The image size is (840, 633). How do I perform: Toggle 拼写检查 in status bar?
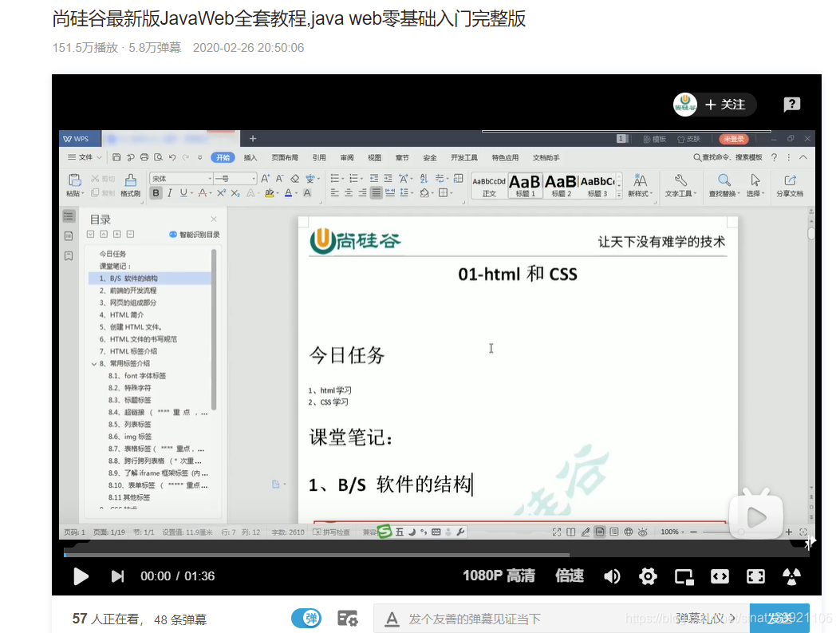(331, 532)
